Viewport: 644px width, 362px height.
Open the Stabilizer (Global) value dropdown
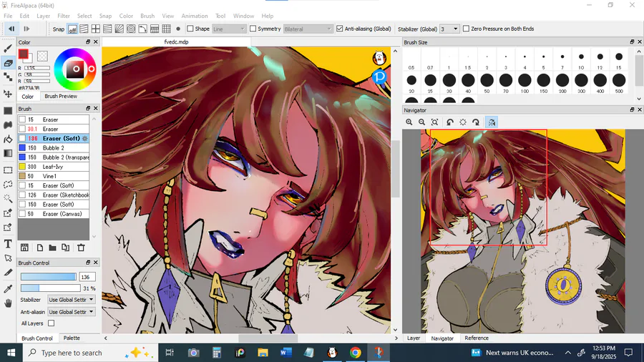(x=449, y=29)
